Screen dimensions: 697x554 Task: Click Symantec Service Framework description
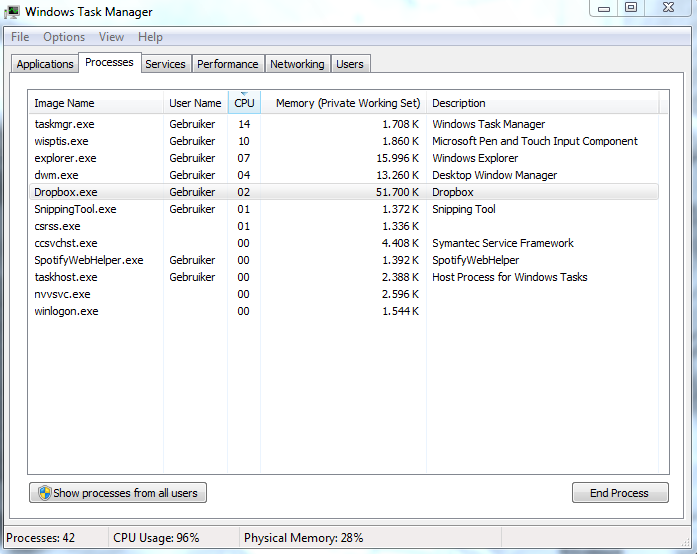(503, 243)
